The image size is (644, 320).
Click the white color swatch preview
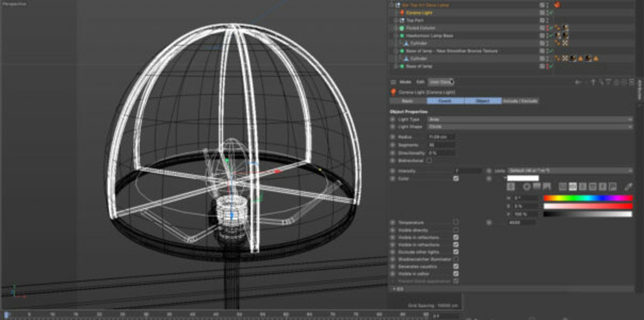523,178
